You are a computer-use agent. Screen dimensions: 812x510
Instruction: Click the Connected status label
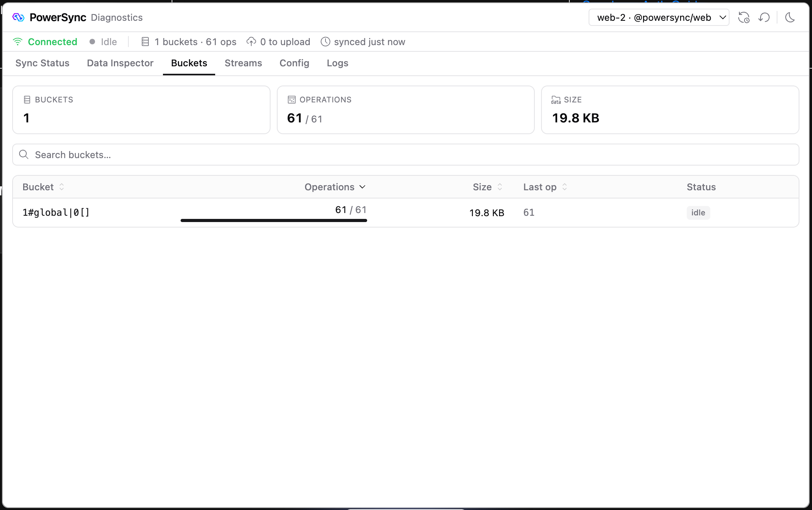[x=53, y=42]
